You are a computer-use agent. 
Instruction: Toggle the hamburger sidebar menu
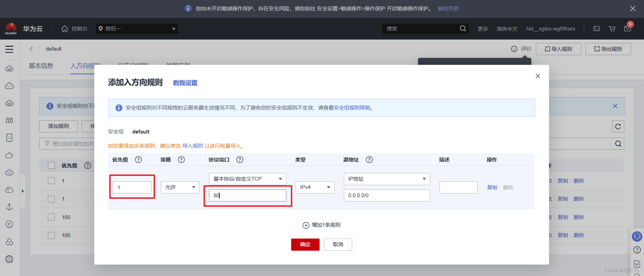9,49
